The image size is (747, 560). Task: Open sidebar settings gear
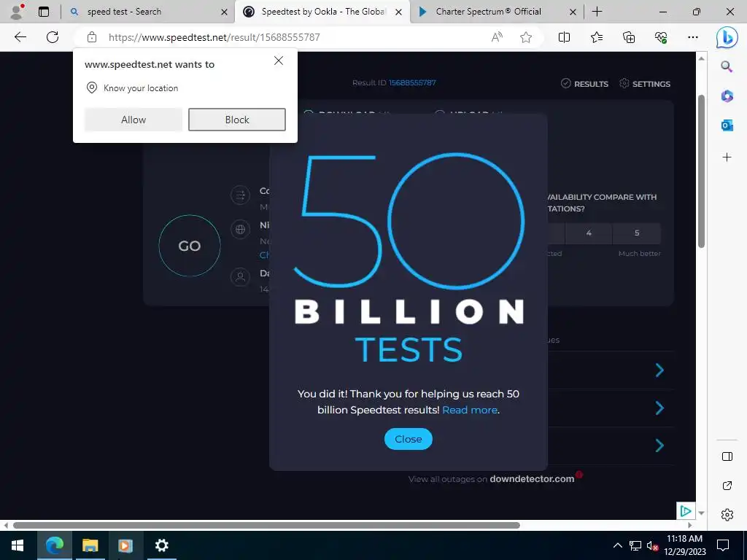727,515
